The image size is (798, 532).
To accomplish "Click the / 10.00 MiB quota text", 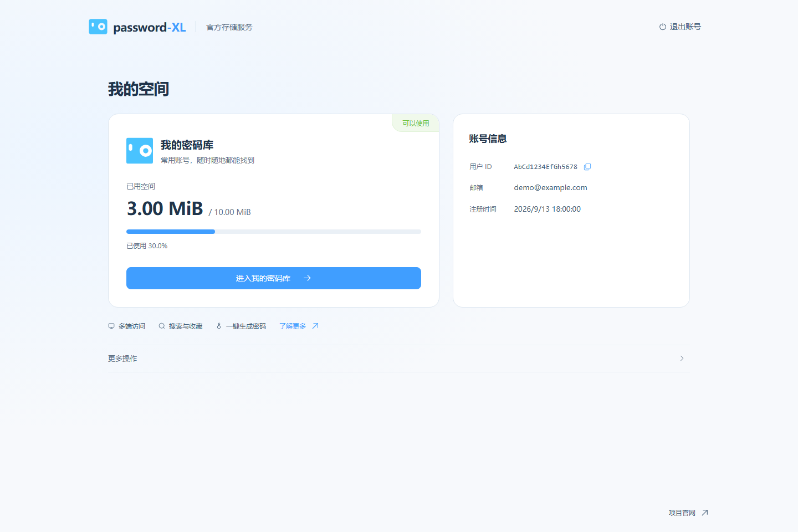I will (229, 212).
